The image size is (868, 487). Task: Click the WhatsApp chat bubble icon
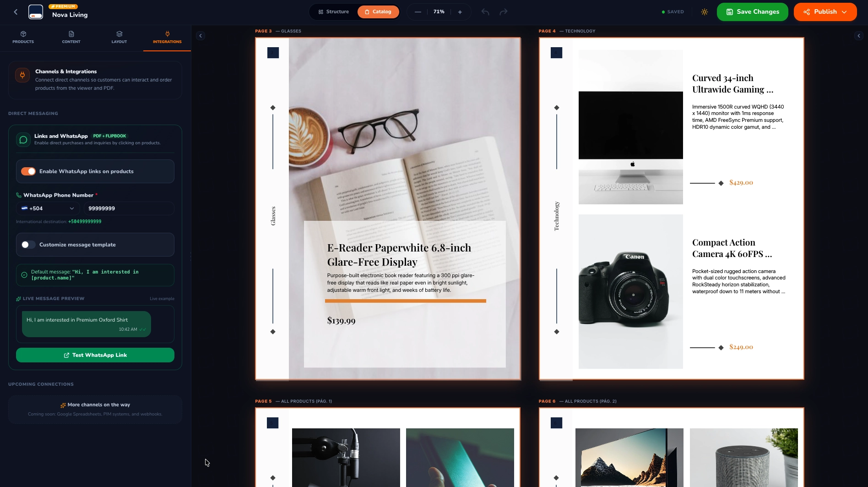pos(23,140)
